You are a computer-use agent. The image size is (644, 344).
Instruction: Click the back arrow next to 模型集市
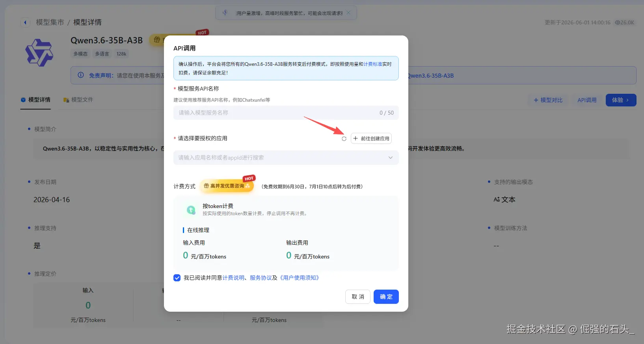(25, 22)
